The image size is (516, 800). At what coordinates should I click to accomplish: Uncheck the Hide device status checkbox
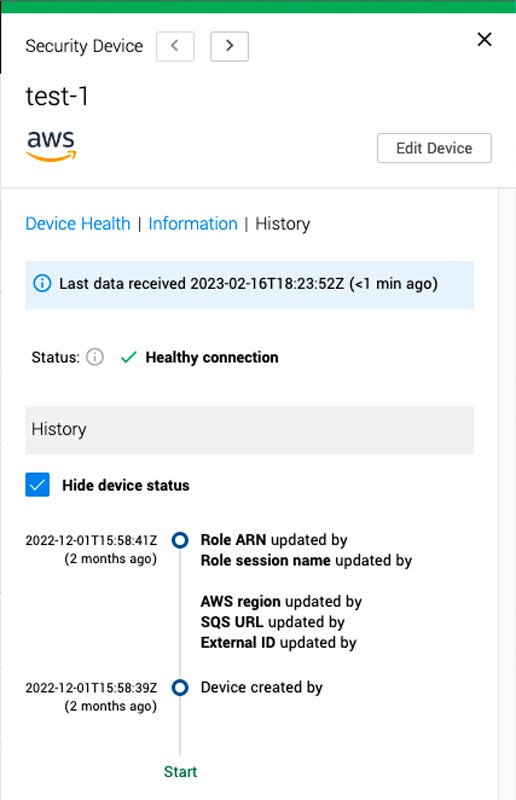click(x=37, y=485)
